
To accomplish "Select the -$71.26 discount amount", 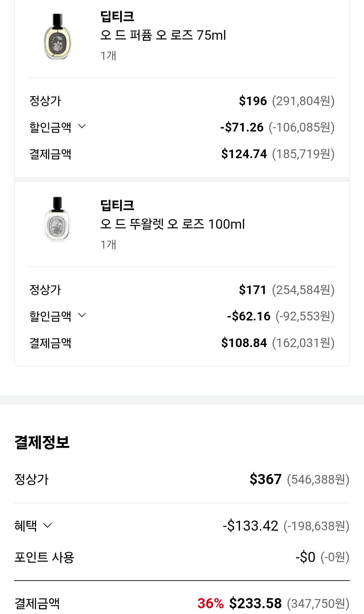I will 242,127.
